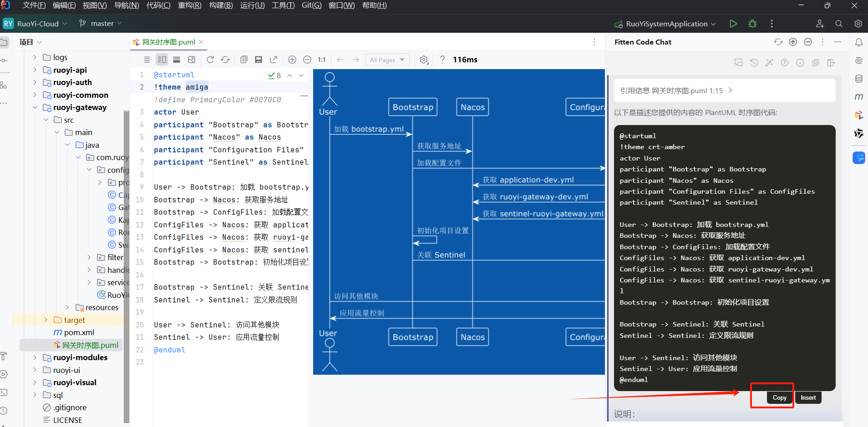The image size is (868, 427).
Task: Run RuoYiSystemApplication with the green play icon
Action: tap(733, 24)
